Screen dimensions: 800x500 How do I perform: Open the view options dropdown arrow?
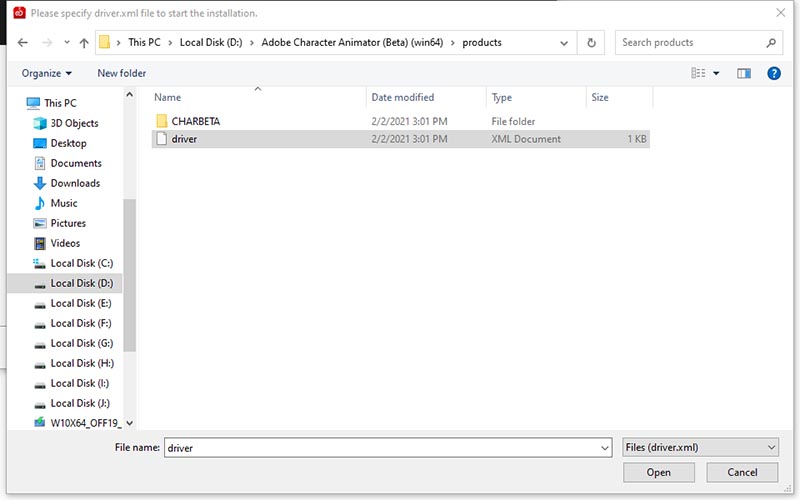(x=716, y=73)
